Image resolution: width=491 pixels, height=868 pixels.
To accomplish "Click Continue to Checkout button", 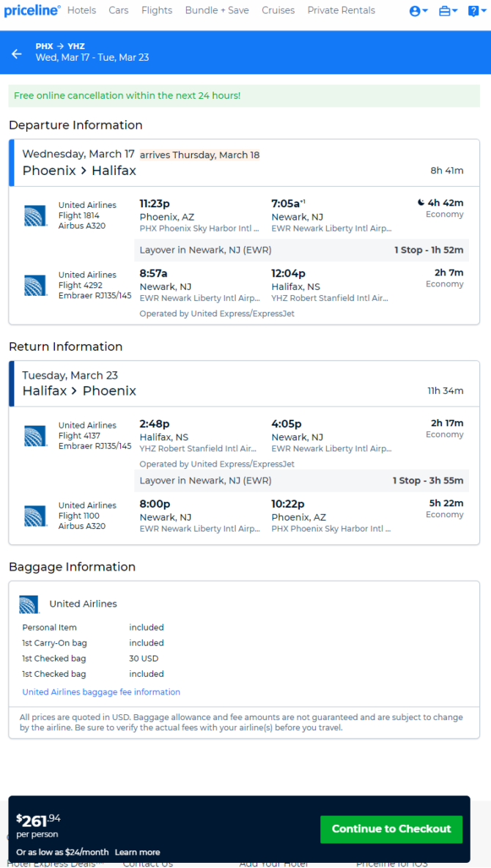I will pos(391,828).
